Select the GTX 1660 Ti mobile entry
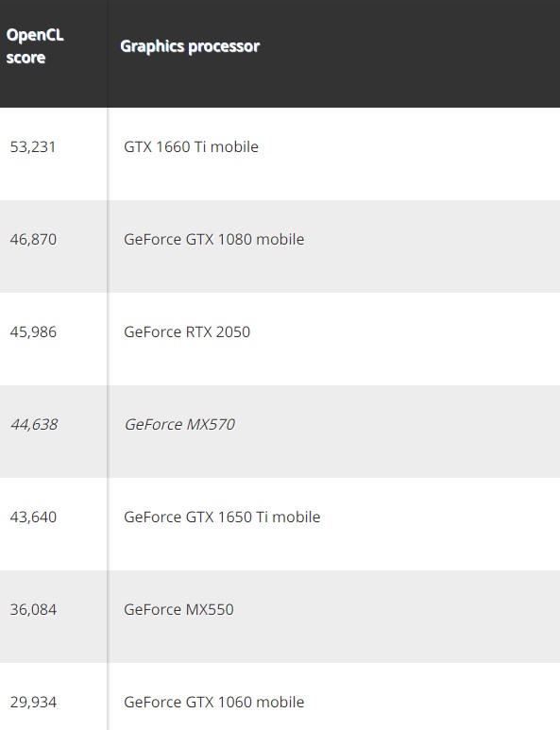Image resolution: width=560 pixels, height=730 pixels. 191,146
